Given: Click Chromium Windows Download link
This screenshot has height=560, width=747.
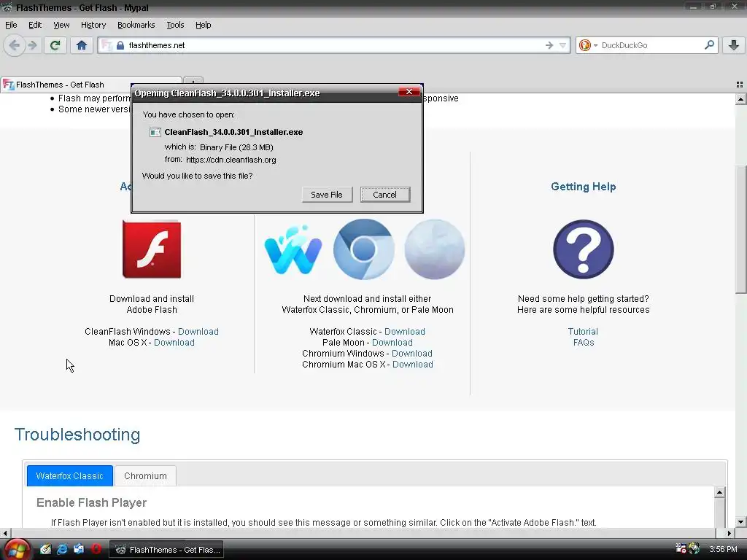Looking at the screenshot, I should pyautogui.click(x=412, y=354).
